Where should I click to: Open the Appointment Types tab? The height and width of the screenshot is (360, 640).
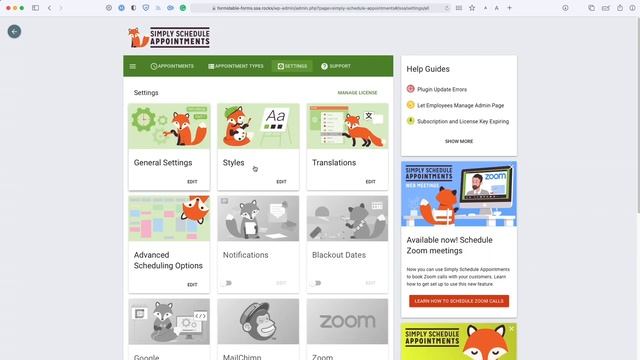236,66
